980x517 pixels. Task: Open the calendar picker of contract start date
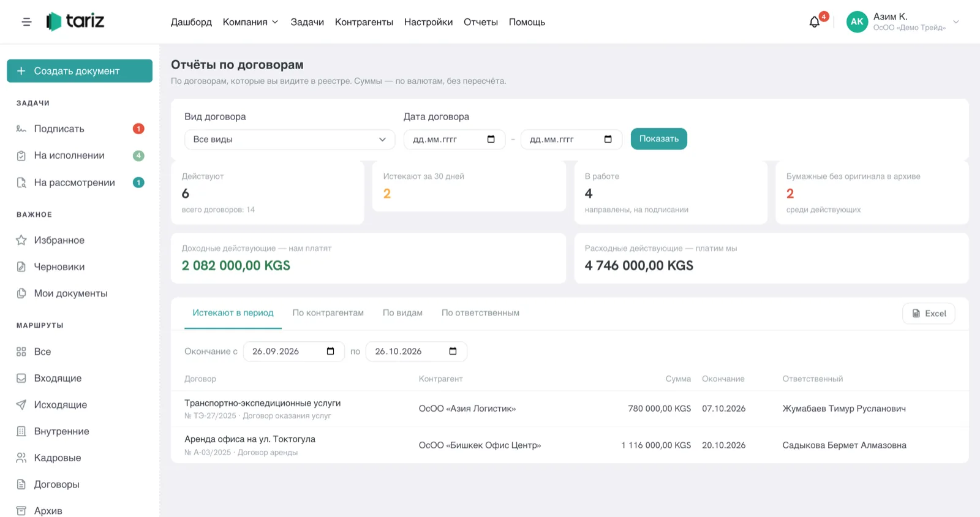(491, 139)
